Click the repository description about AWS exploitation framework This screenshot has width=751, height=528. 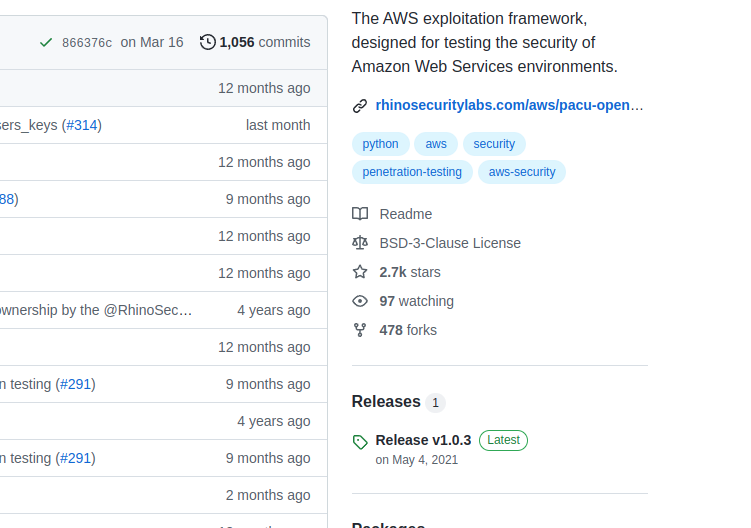[x=485, y=42]
